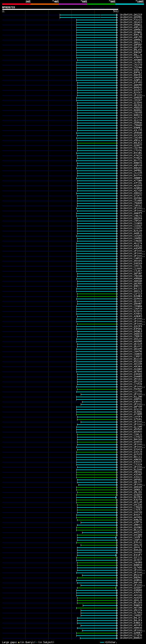
Task: Click the orange ~40% identity legend bar
Action: point(45,4)
